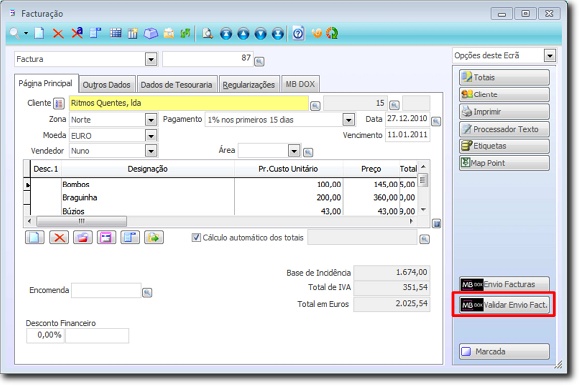Click the lookup icon after the client name field
This screenshot has height=386, width=579.
pos(315,106)
